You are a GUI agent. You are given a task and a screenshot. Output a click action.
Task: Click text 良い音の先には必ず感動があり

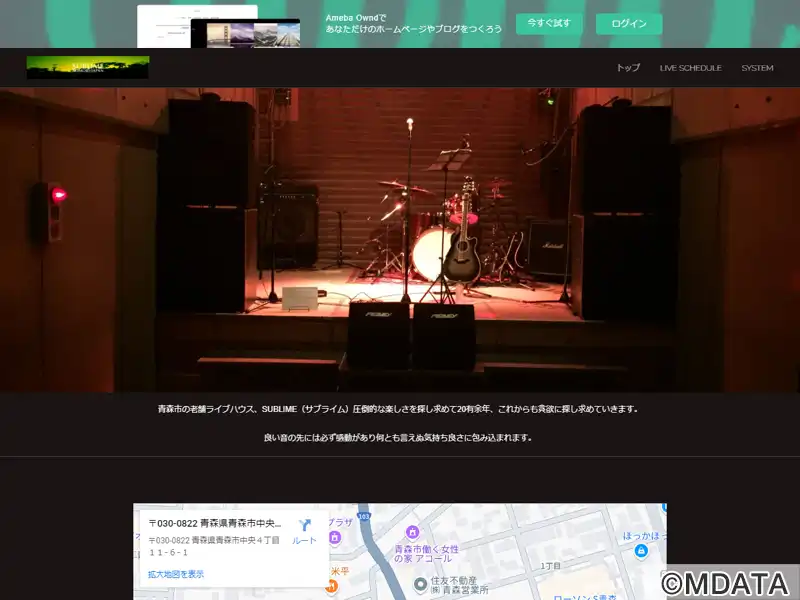click(x=398, y=437)
